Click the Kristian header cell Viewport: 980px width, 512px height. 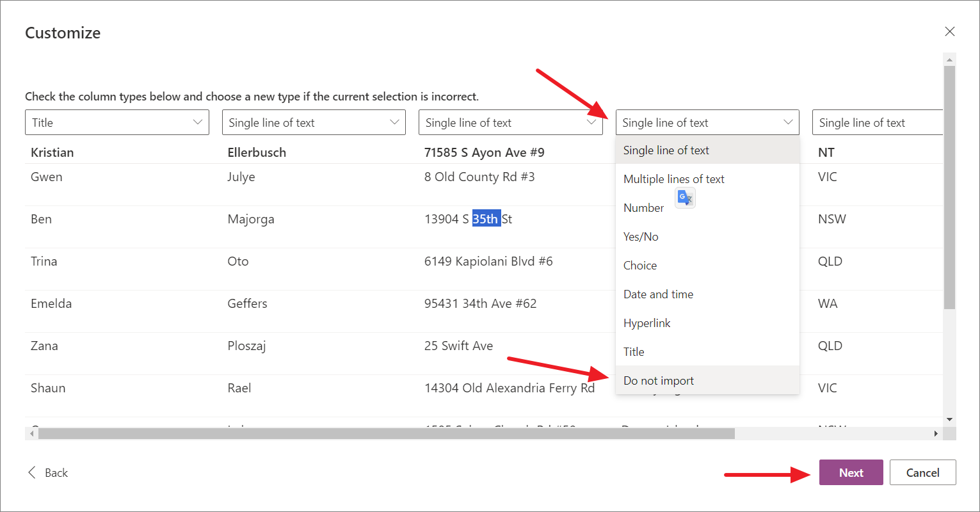click(52, 152)
